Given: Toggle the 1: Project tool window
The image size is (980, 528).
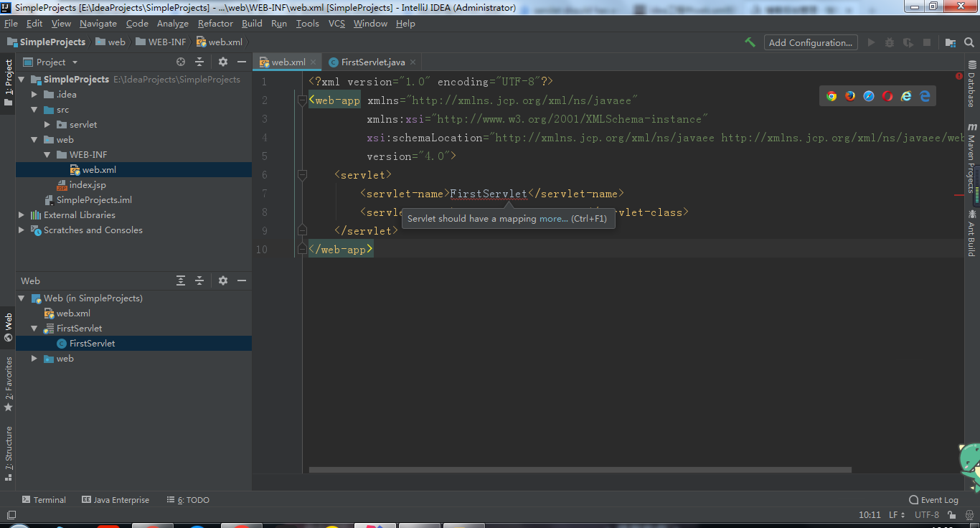Looking at the screenshot, I should click(x=8, y=82).
